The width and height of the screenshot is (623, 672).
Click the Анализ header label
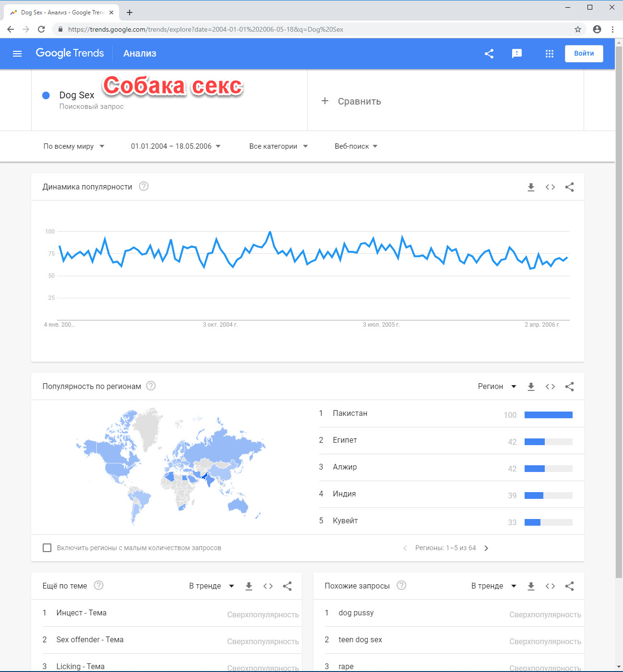coord(140,53)
